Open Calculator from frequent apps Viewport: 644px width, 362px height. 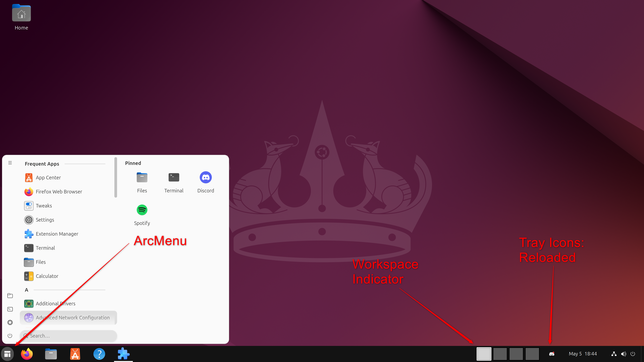tap(47, 276)
